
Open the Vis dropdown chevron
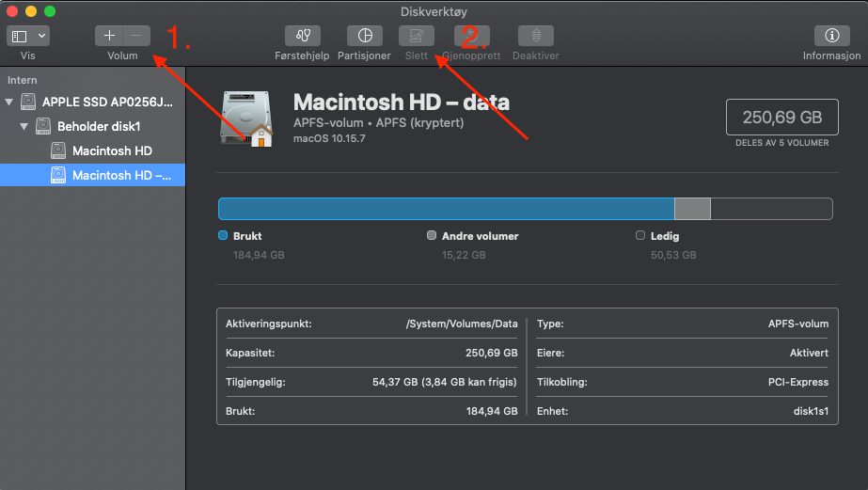point(41,36)
